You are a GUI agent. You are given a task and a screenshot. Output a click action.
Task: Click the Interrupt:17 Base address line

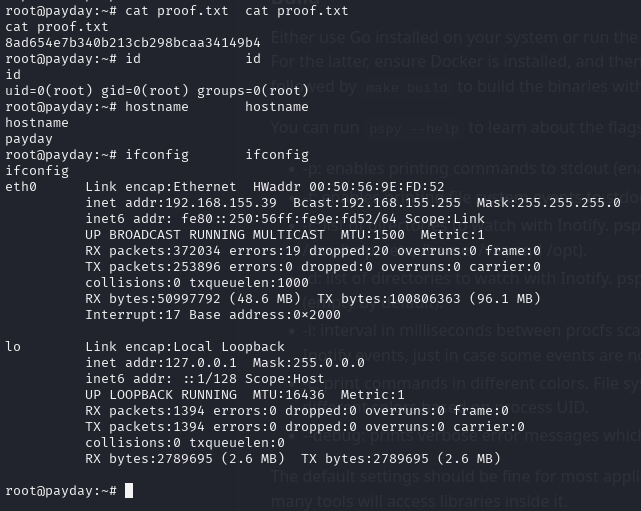tap(213, 315)
